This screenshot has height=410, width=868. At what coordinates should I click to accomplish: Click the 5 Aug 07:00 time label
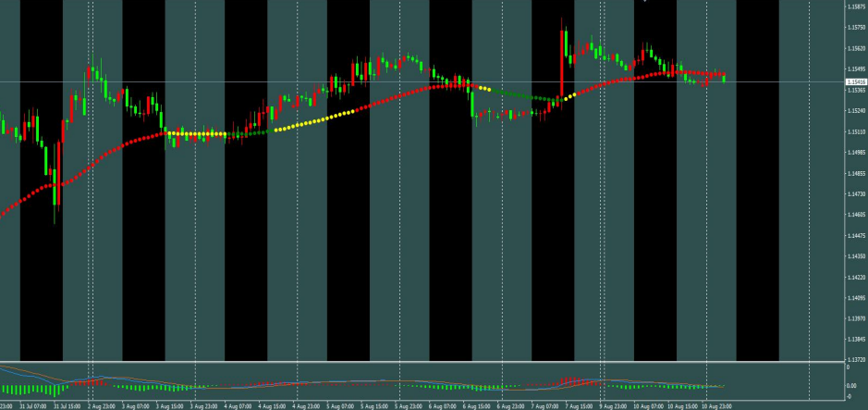[x=340, y=406]
